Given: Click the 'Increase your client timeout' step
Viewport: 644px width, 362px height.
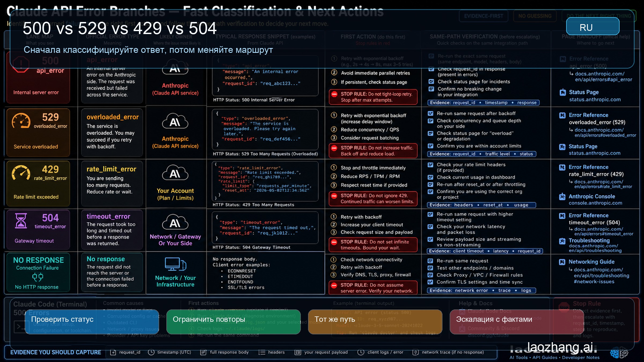Looking at the screenshot, I should click(372, 225).
